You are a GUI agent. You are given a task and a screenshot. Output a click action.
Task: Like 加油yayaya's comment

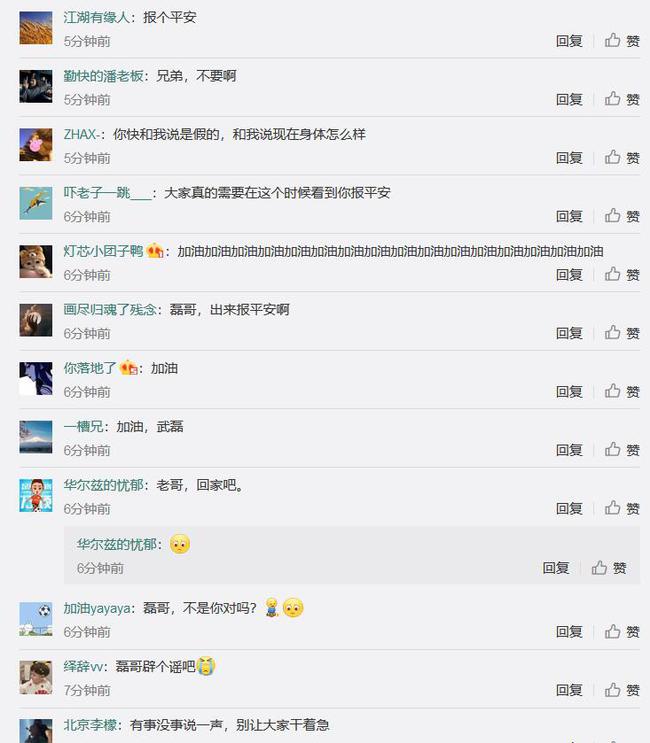pos(622,632)
